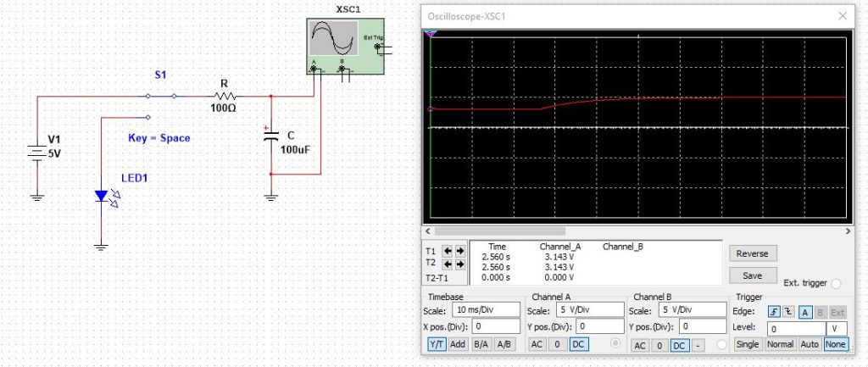Click the cursor marker atop oscilloscope display
This screenshot has width=868, height=367.
[431, 34]
